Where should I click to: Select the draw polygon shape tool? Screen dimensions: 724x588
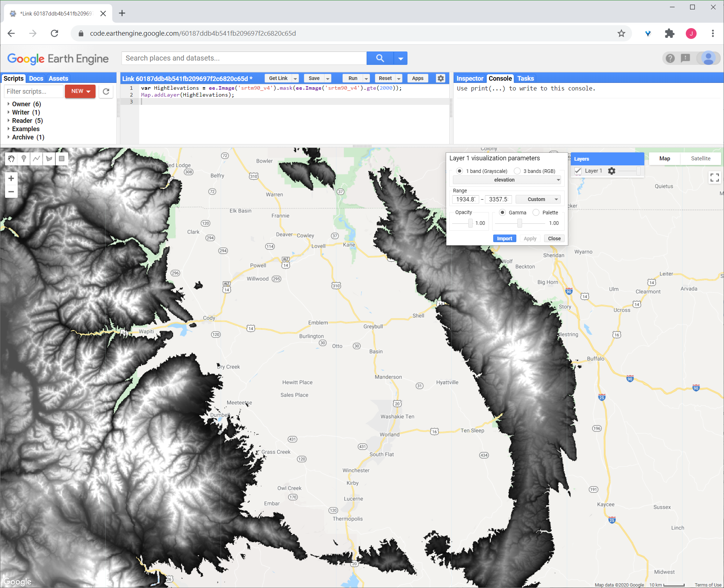49,159
